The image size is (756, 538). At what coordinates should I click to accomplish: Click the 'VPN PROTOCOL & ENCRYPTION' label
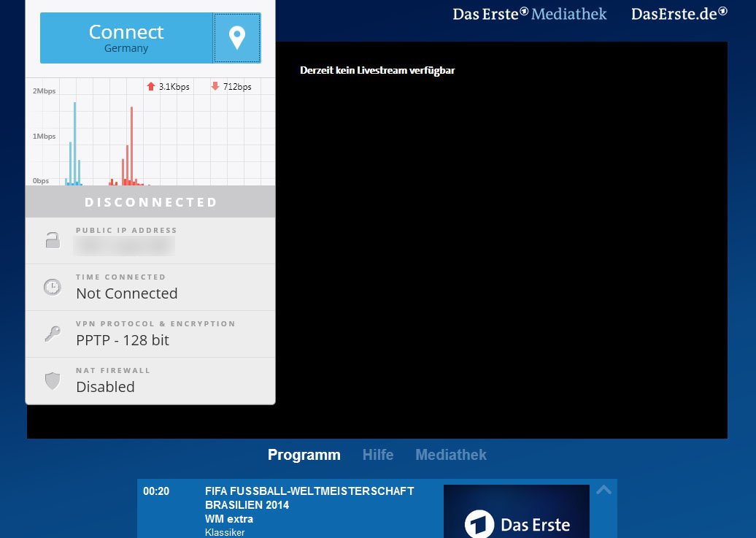[155, 324]
